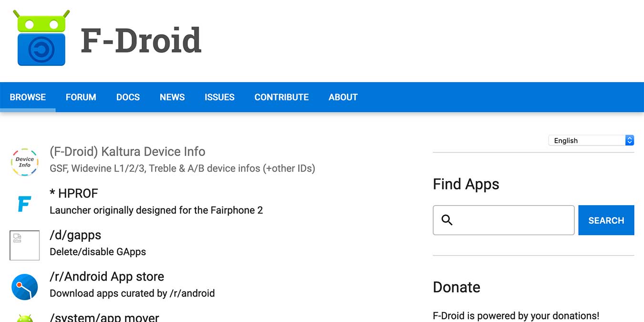
Task: Click the magnifying glass search icon
Action: click(447, 220)
